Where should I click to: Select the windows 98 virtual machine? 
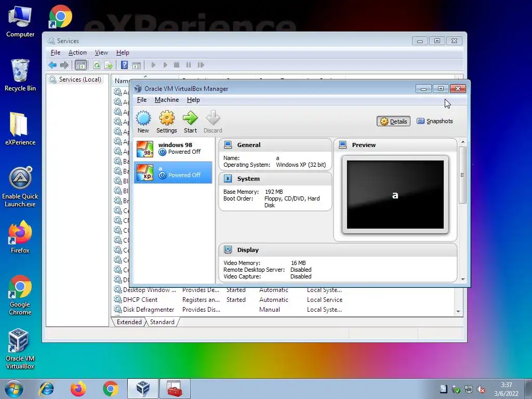[173, 149]
